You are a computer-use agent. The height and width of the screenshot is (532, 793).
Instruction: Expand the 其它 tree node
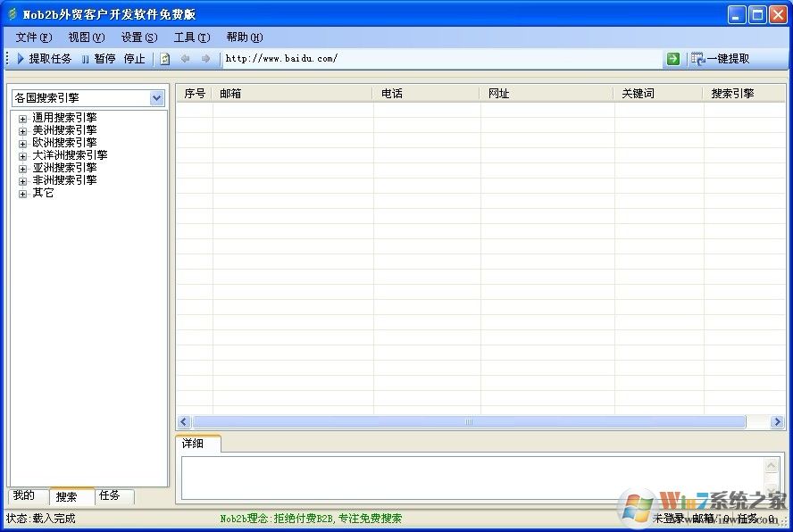pyautogui.click(x=21, y=193)
